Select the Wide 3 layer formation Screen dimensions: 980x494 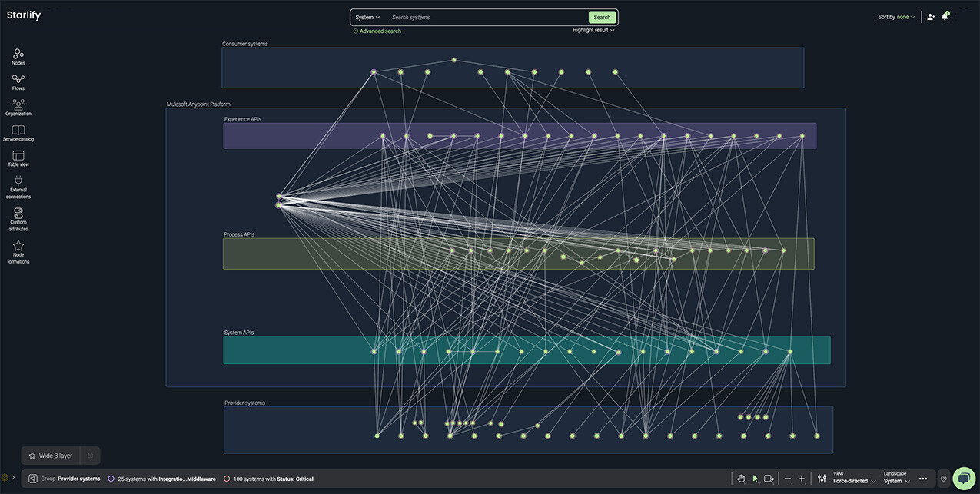(x=51, y=456)
